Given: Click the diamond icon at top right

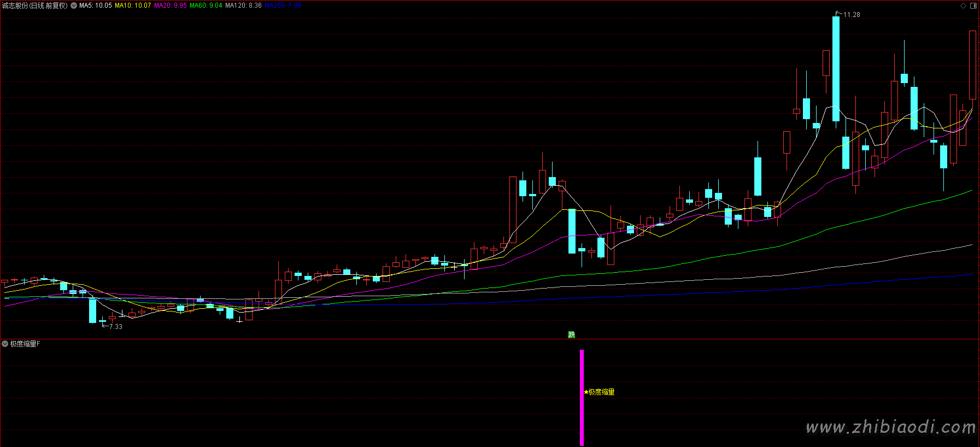Looking at the screenshot, I should point(963,5).
